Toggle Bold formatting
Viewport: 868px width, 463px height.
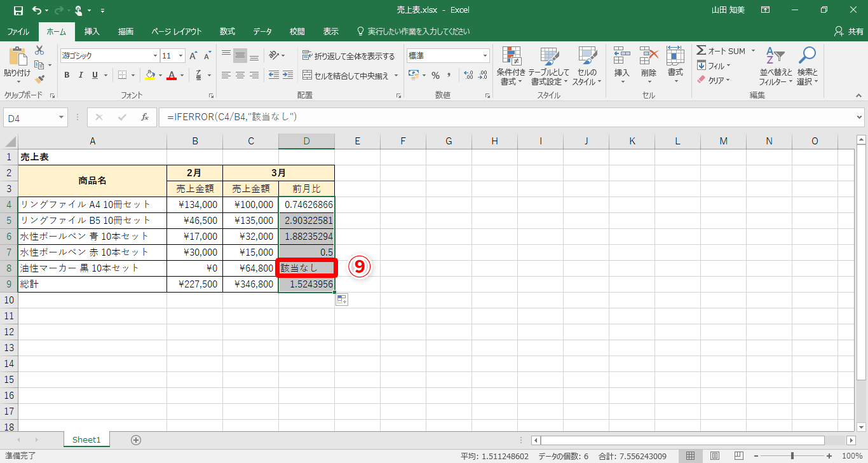[x=67, y=75]
